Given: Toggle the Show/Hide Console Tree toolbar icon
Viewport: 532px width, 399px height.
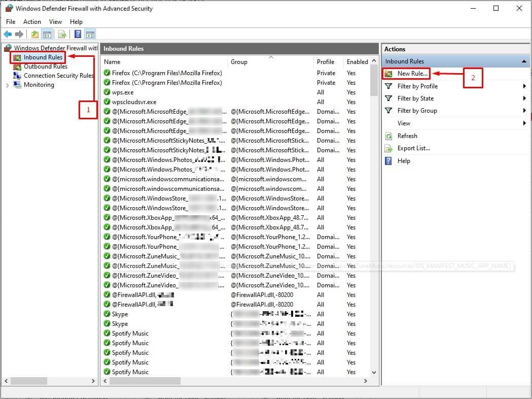Looking at the screenshot, I should tap(47, 34).
